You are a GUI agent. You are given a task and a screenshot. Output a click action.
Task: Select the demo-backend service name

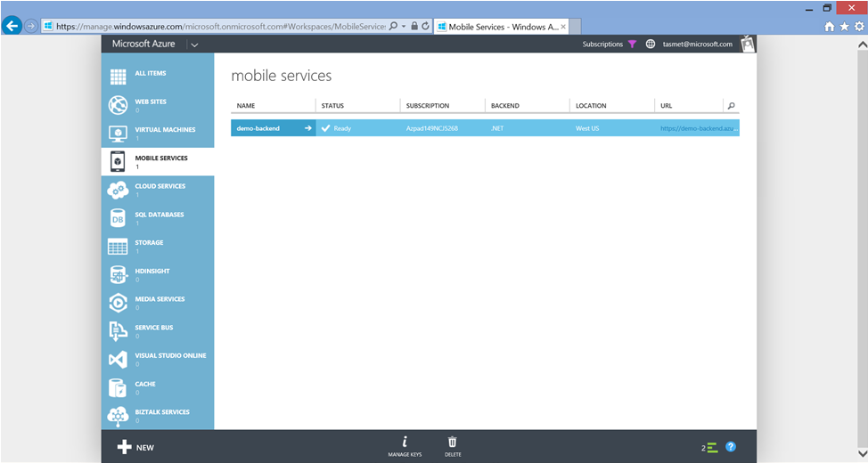(x=258, y=128)
